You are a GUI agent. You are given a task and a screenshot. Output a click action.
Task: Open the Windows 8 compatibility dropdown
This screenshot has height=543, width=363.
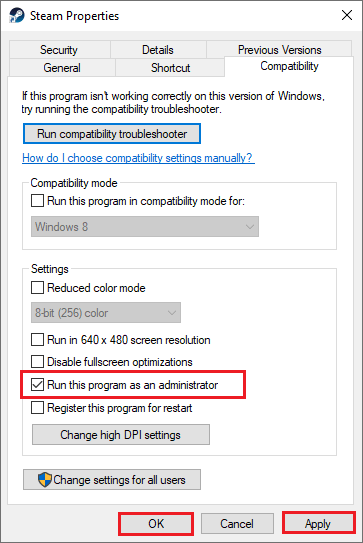(x=145, y=227)
